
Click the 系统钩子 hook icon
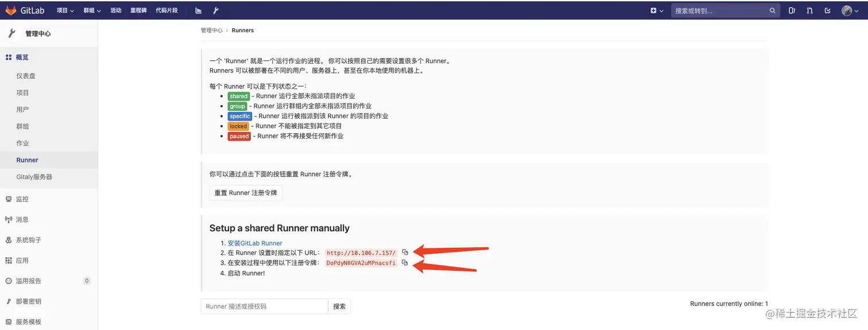(x=9, y=240)
